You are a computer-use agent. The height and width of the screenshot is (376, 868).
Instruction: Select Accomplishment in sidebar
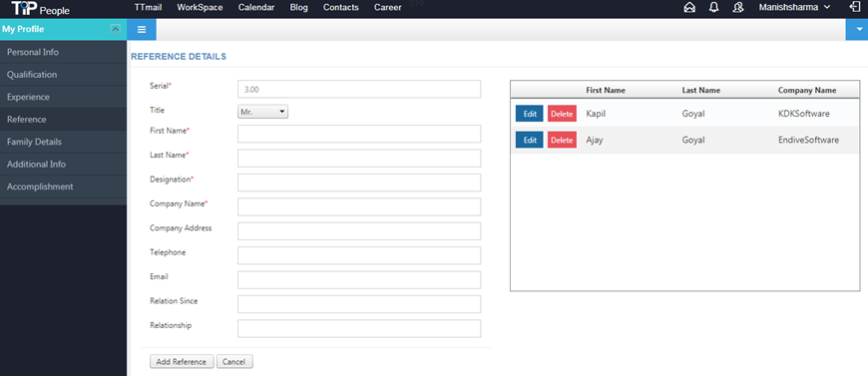coord(63,187)
